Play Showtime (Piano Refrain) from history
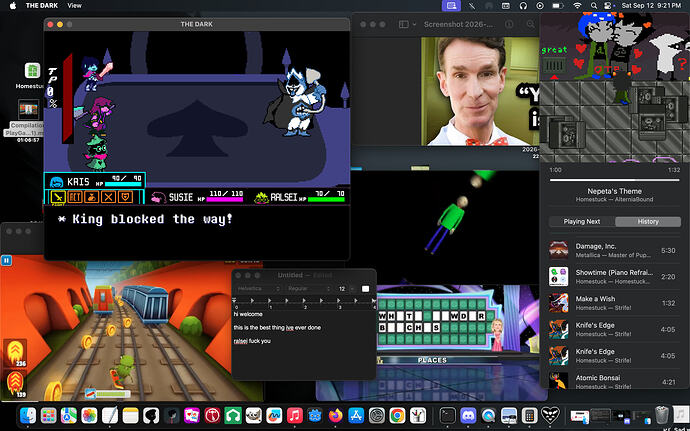This screenshot has width=690, height=431. point(614,276)
